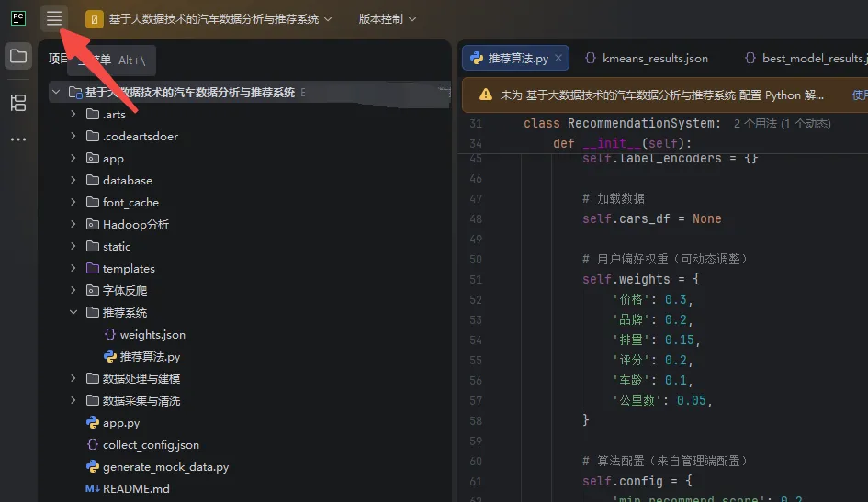Select app.py in project tree
The width and height of the screenshot is (868, 502).
coord(120,423)
